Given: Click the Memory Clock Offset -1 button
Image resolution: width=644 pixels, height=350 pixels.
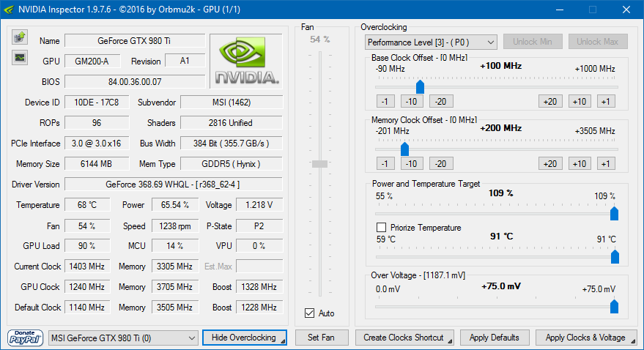Looking at the screenshot, I should (x=385, y=164).
